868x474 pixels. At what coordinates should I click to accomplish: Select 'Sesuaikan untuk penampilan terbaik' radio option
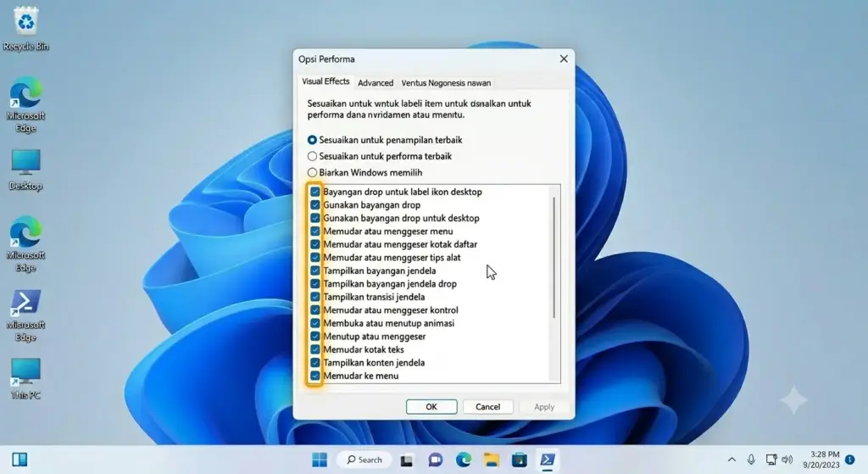tap(312, 140)
